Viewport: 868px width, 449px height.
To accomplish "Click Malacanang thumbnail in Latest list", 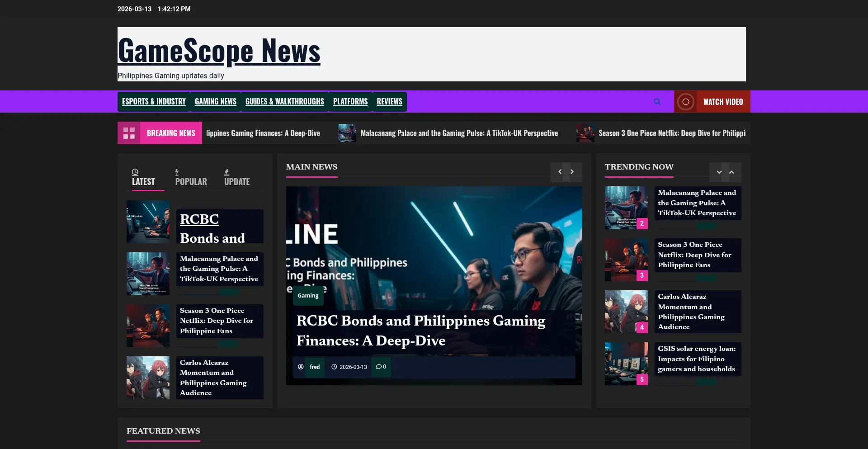I will (x=148, y=274).
